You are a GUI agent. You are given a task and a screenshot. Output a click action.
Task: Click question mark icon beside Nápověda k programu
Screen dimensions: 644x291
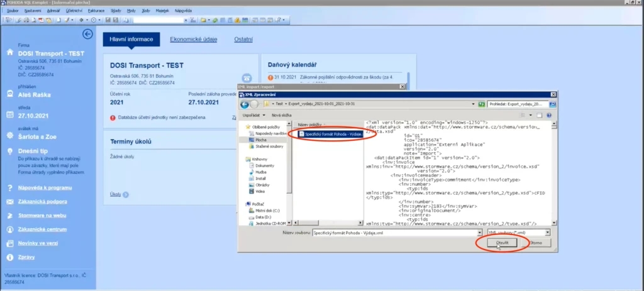point(10,188)
